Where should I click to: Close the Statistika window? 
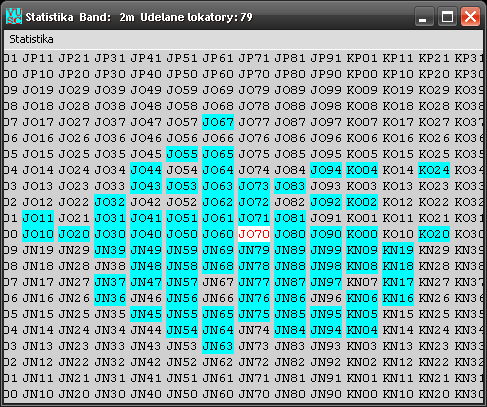point(470,16)
